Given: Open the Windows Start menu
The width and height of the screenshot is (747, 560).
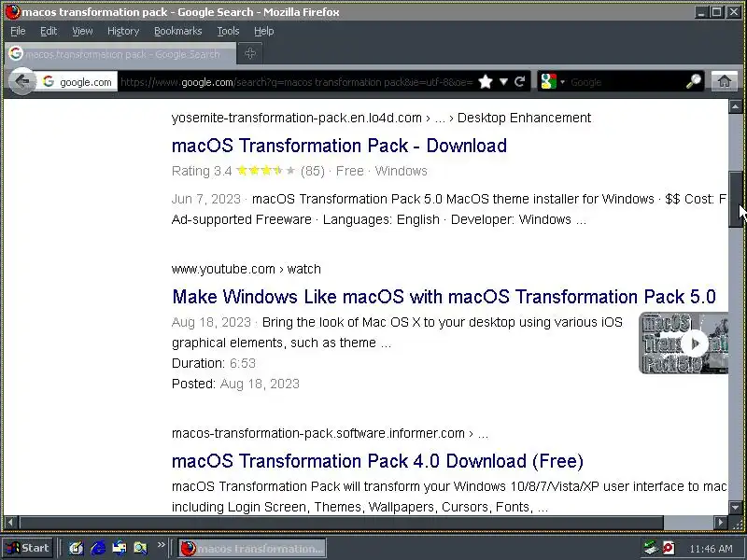Looking at the screenshot, I should (x=28, y=548).
